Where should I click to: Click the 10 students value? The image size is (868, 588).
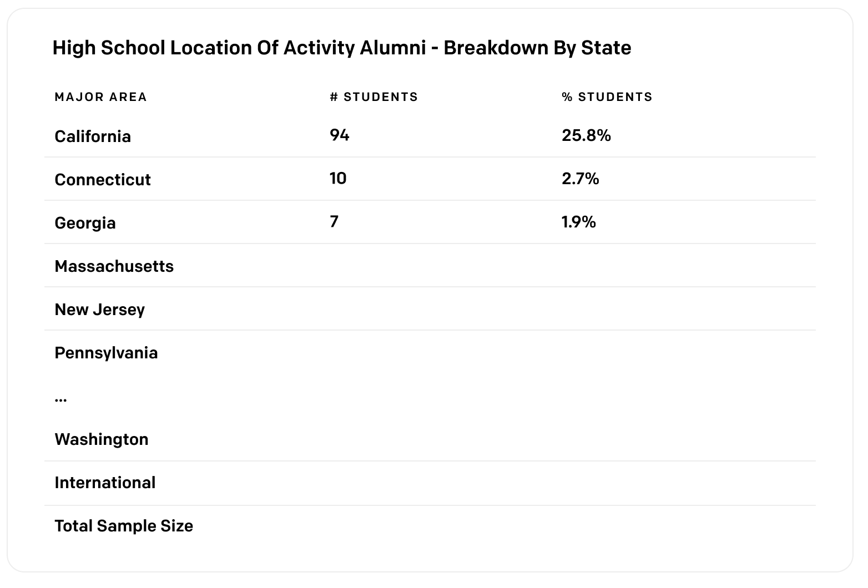coord(338,178)
